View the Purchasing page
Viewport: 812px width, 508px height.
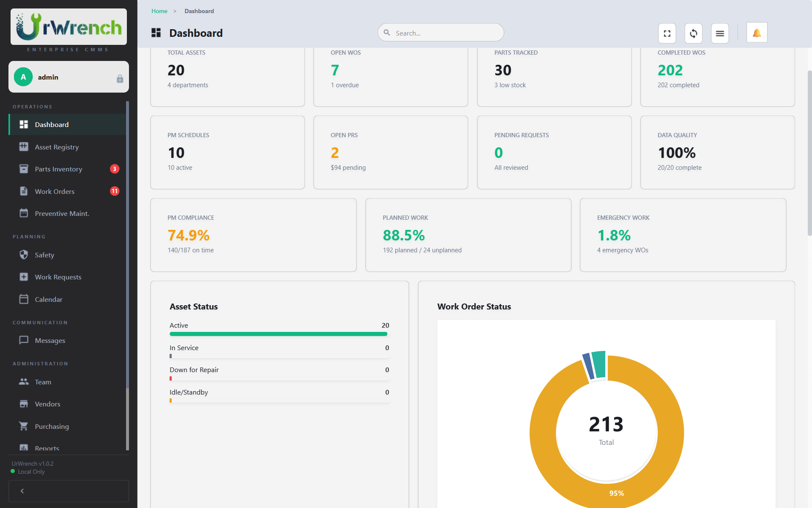[x=52, y=426]
